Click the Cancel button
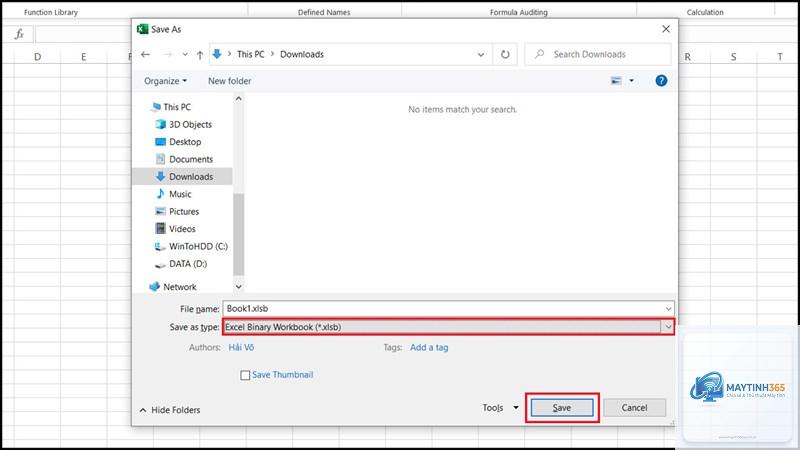 [x=634, y=408]
